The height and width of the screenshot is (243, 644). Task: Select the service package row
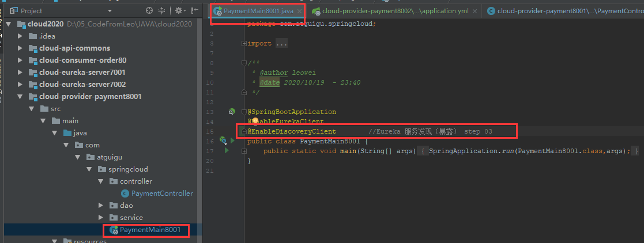tap(103, 218)
